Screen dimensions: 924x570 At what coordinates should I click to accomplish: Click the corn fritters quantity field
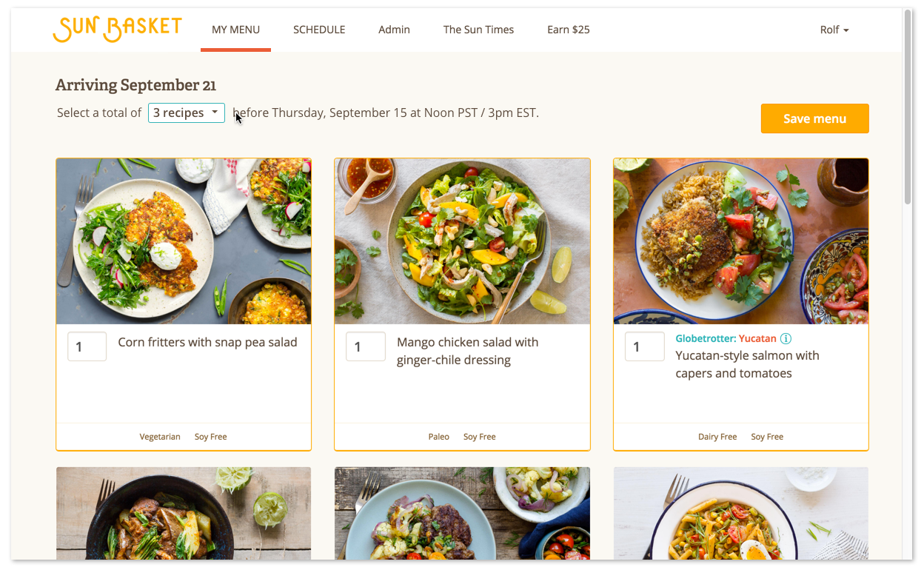87,346
